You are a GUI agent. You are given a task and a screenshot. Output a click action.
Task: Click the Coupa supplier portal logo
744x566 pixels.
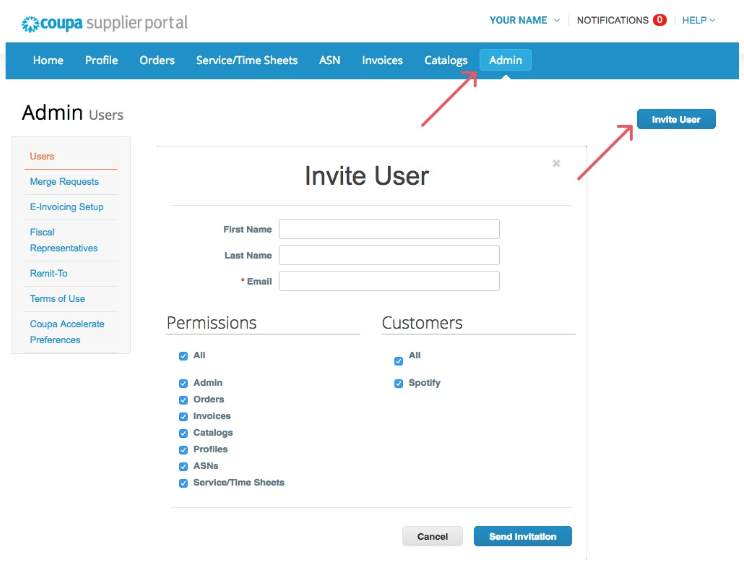click(104, 22)
